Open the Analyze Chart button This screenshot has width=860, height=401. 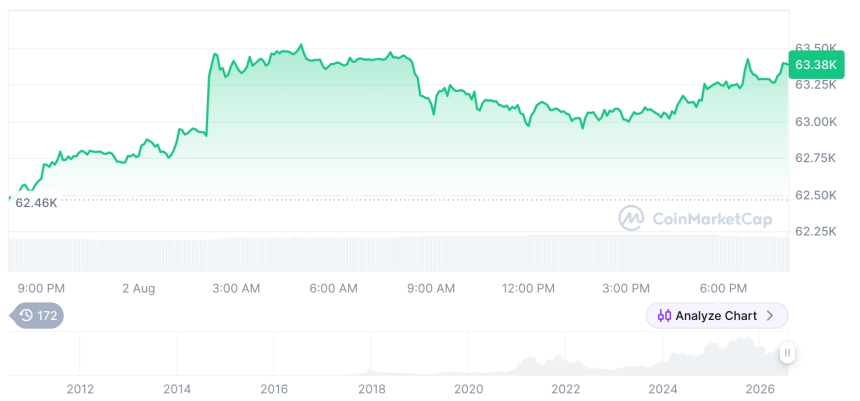click(717, 316)
